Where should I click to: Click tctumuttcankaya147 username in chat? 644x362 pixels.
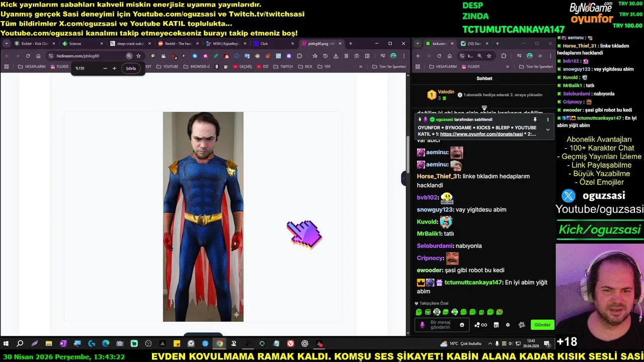(473, 283)
